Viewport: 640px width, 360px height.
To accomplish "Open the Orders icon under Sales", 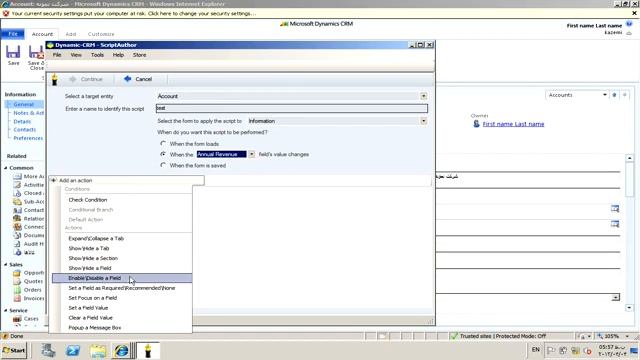I will (17, 290).
